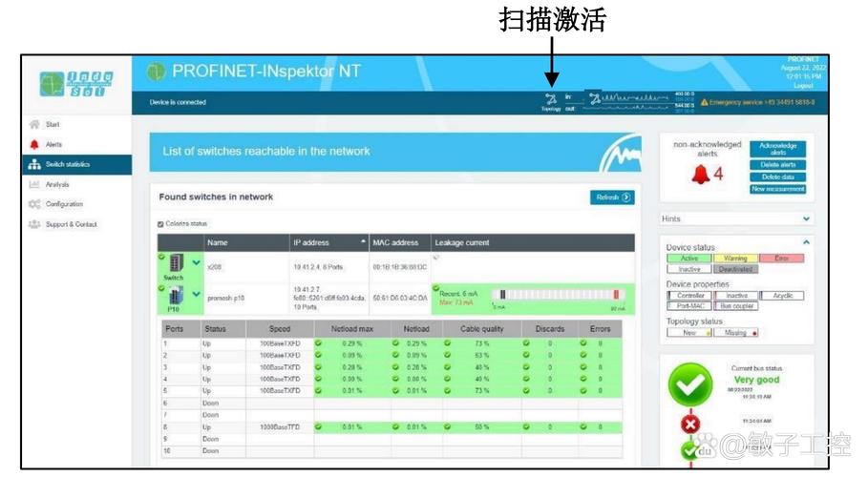Toggle the Active device status filter
Viewport: 868px width, 477px height.
click(689, 259)
